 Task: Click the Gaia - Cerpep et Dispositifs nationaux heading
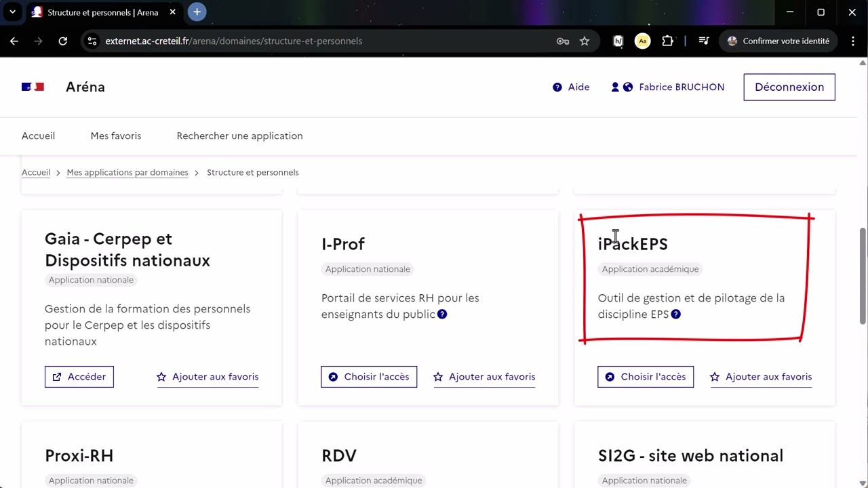click(x=127, y=249)
